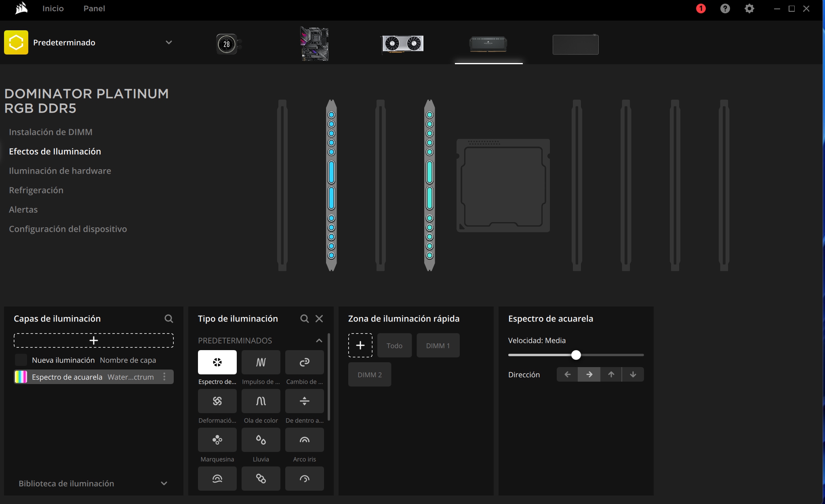Select the second lit DIMM module

point(429,185)
